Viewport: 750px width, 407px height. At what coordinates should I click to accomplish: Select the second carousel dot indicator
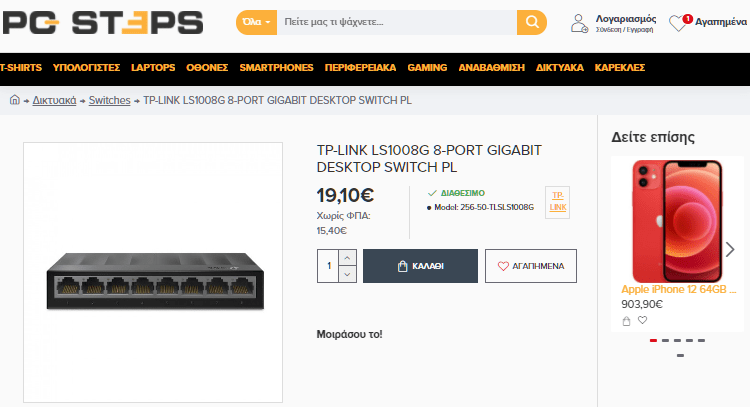[x=665, y=341]
